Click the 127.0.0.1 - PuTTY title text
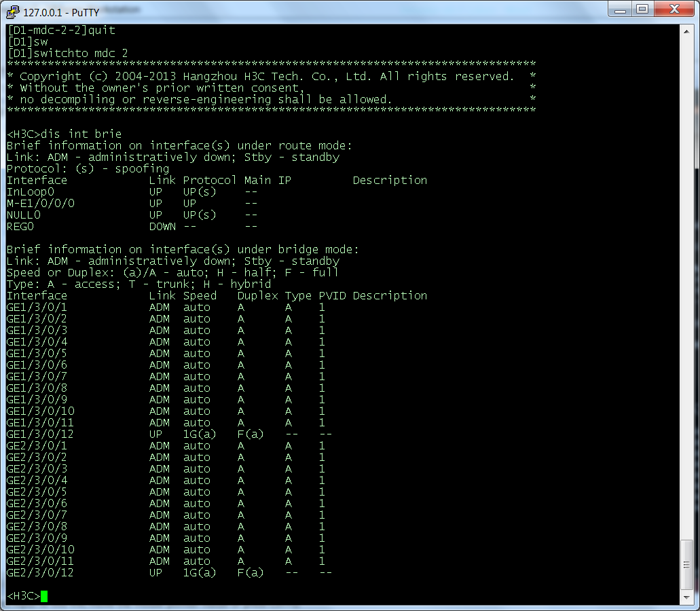Screen dimensions: 700x611 pyautogui.click(x=61, y=12)
